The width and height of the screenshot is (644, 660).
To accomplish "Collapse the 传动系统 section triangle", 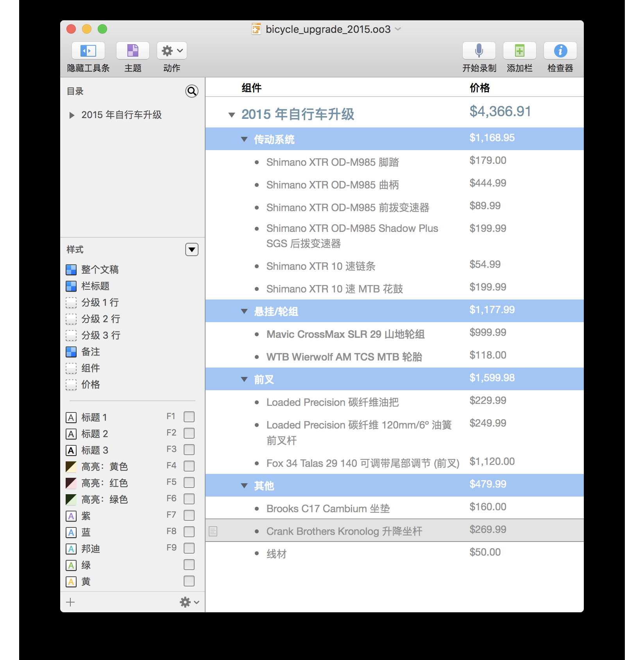I will [244, 139].
